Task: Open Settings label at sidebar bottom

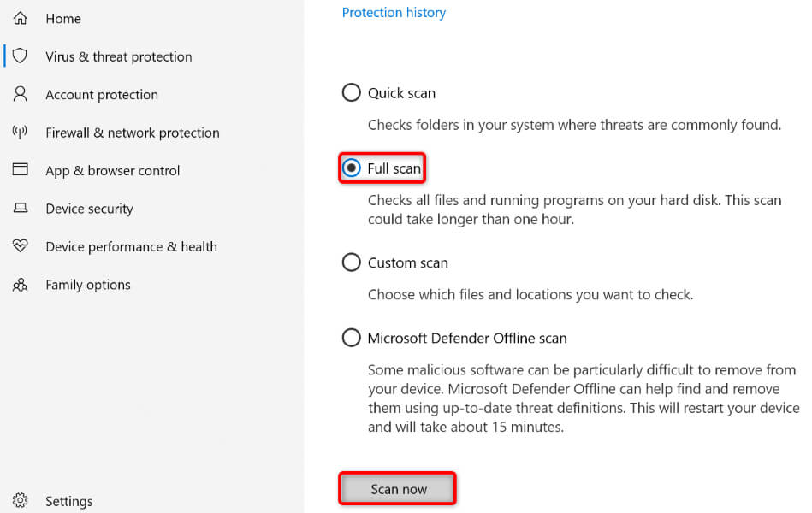Action: pyautogui.click(x=69, y=501)
